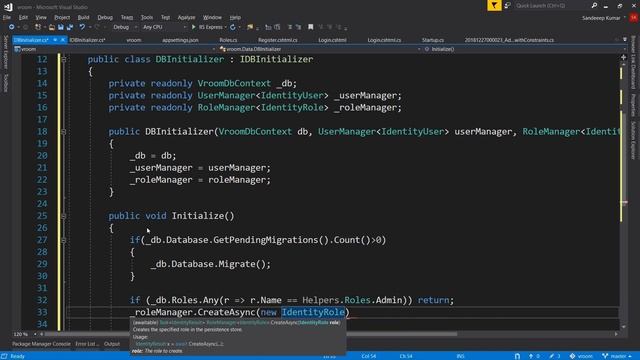Open the Debug menu
Image resolution: width=640 pixels, height=360 pixels.
click(105, 18)
